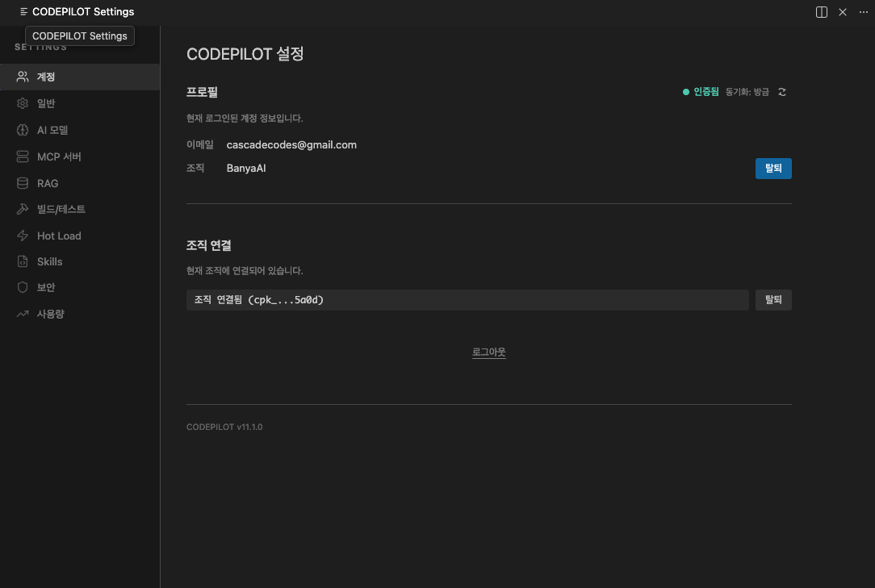Click the 계정 people icon in sidebar
This screenshot has width=875, height=588.
[x=23, y=77]
